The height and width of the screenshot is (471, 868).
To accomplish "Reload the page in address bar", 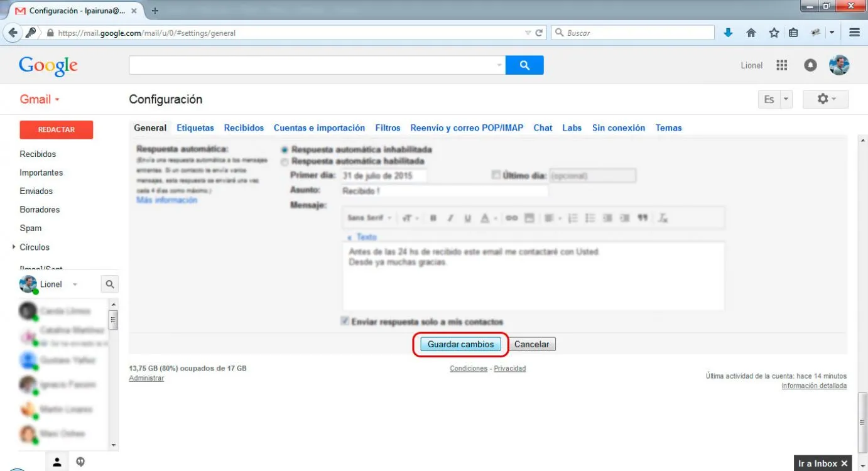I will tap(538, 33).
